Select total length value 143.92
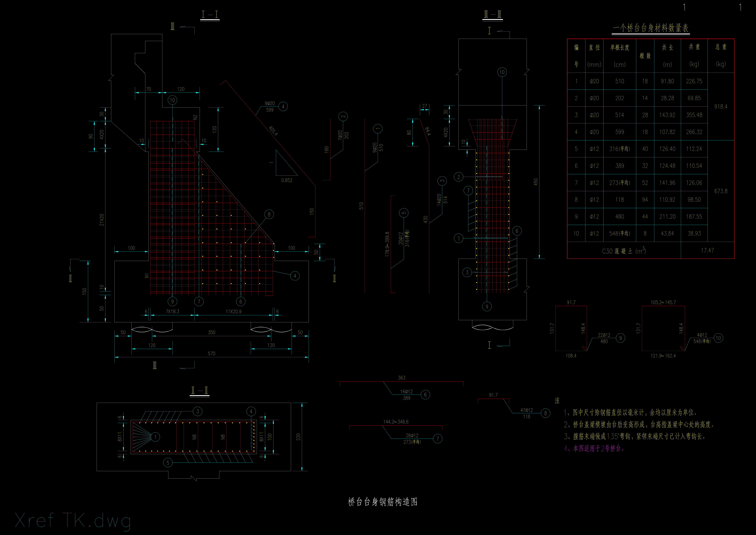This screenshot has width=756, height=535. click(x=667, y=115)
